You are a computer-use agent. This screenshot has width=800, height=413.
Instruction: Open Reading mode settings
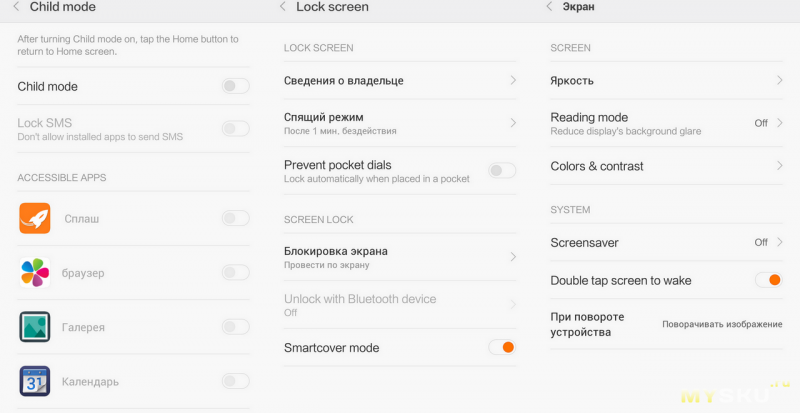click(x=666, y=123)
